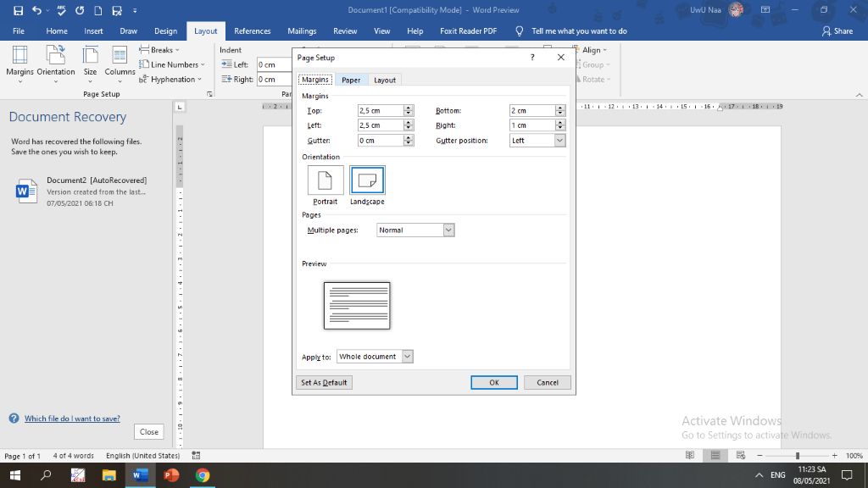Click the Left margin input field

point(381,125)
